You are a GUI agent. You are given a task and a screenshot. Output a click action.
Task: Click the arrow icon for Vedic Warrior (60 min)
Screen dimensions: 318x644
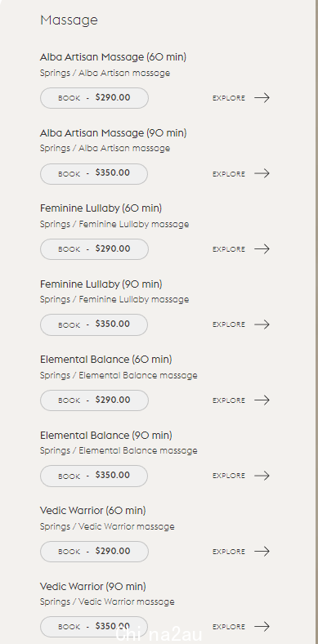tap(262, 551)
